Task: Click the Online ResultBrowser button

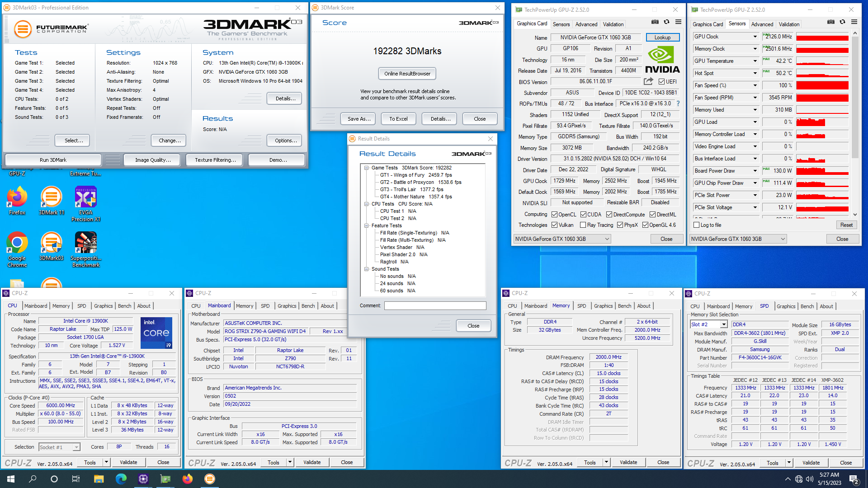Action: [x=407, y=74]
